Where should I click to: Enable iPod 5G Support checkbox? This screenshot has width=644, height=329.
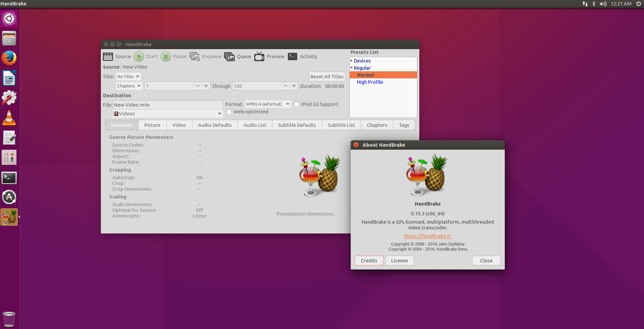pyautogui.click(x=297, y=104)
